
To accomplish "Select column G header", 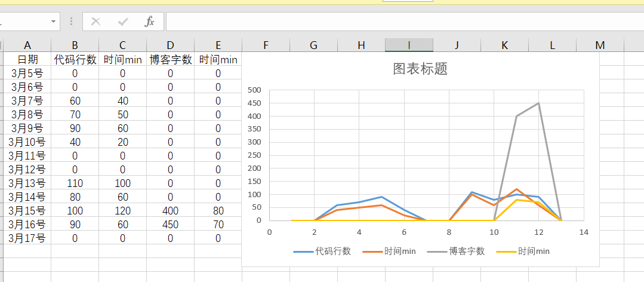I will pyautogui.click(x=314, y=45).
